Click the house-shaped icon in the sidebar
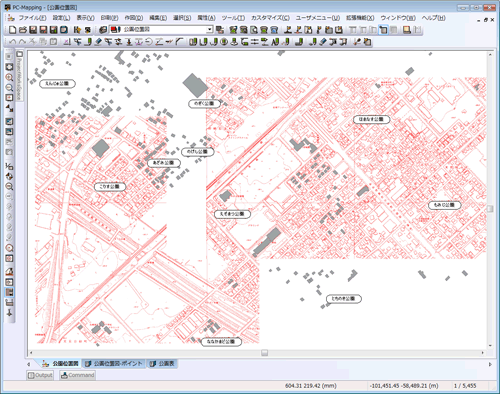Screen dimensions: 500x394 coord(9,271)
